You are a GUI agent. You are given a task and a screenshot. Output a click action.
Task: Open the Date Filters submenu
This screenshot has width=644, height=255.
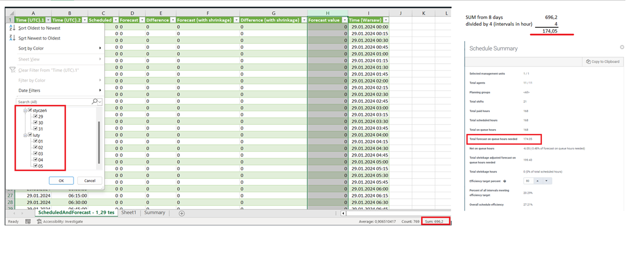click(54, 91)
